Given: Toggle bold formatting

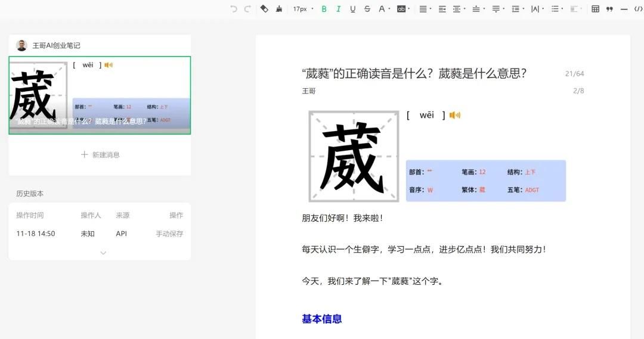Looking at the screenshot, I should 324,9.
